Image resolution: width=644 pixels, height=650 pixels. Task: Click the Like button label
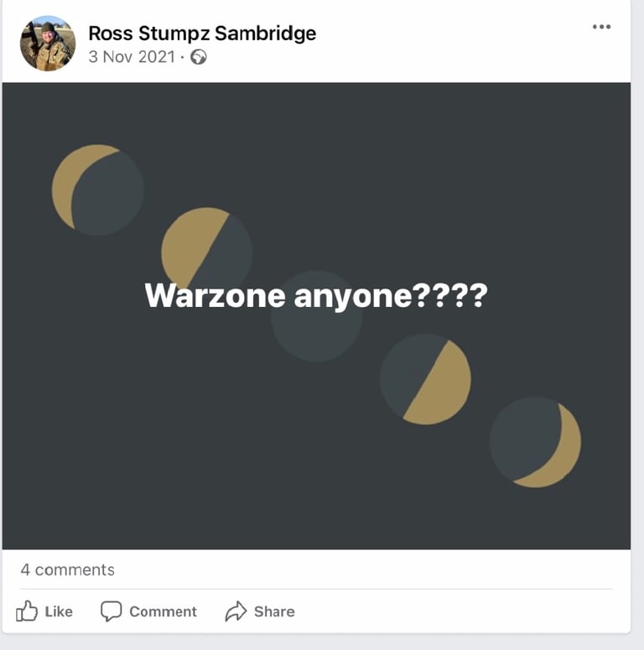pyautogui.click(x=59, y=611)
